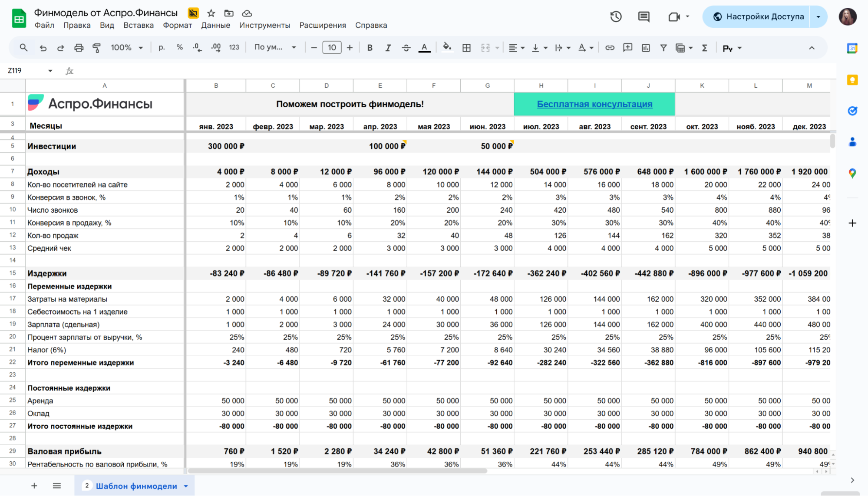Click the insert link icon
Image resolution: width=868 pixels, height=496 pixels.
[x=610, y=48]
